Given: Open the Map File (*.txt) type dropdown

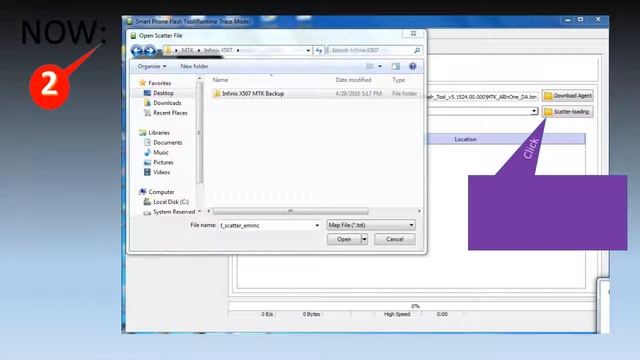Looking at the screenshot, I should coord(371,225).
